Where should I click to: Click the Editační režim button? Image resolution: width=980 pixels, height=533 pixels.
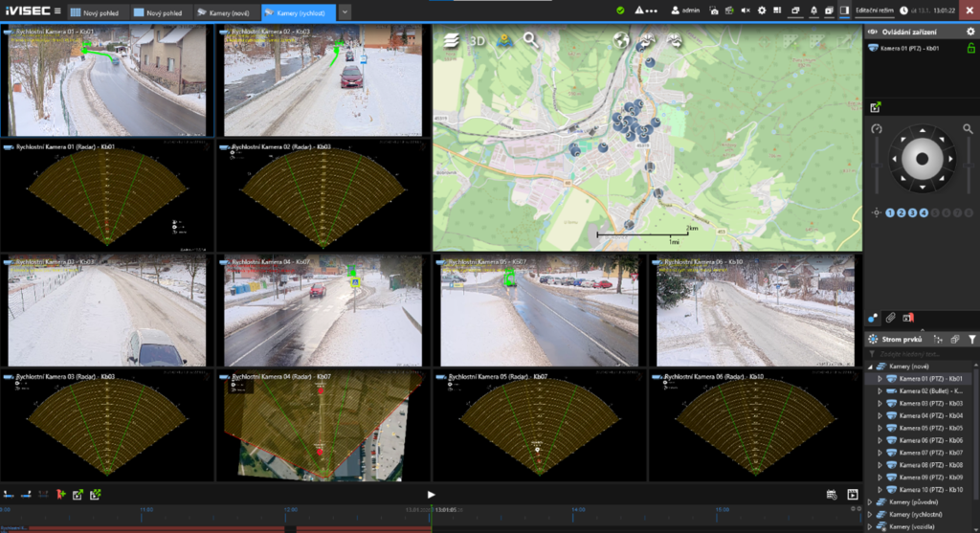pos(874,11)
